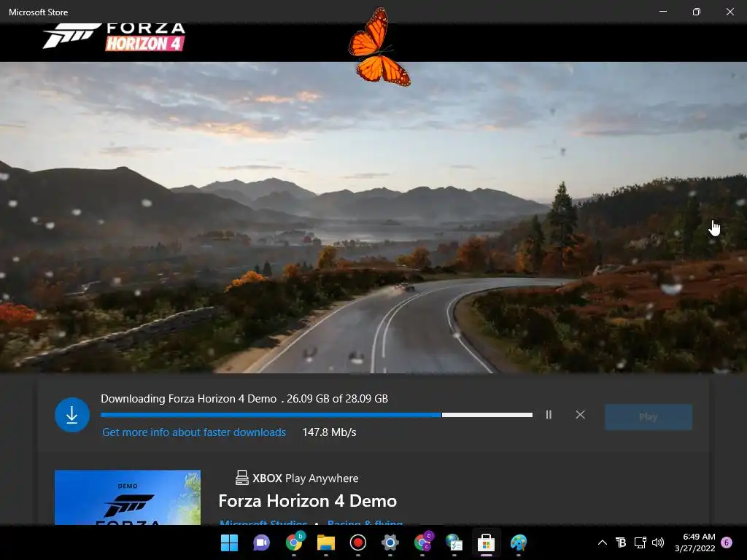Cancel the download with the X icon
The image size is (747, 560).
tap(580, 415)
